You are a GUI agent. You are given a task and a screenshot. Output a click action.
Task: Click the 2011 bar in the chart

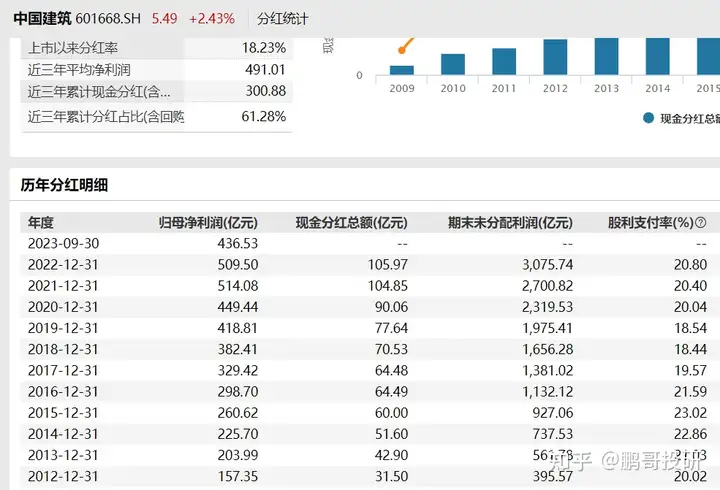point(504,62)
